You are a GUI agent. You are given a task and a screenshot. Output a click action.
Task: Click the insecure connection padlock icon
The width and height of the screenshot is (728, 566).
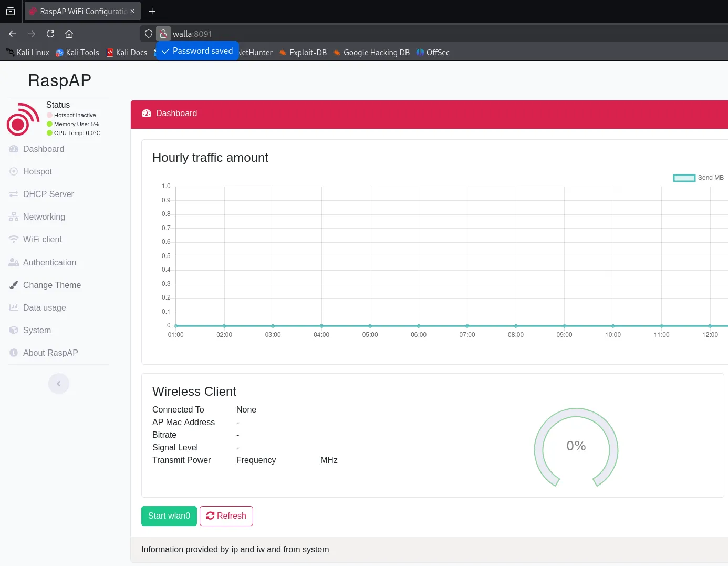(163, 34)
